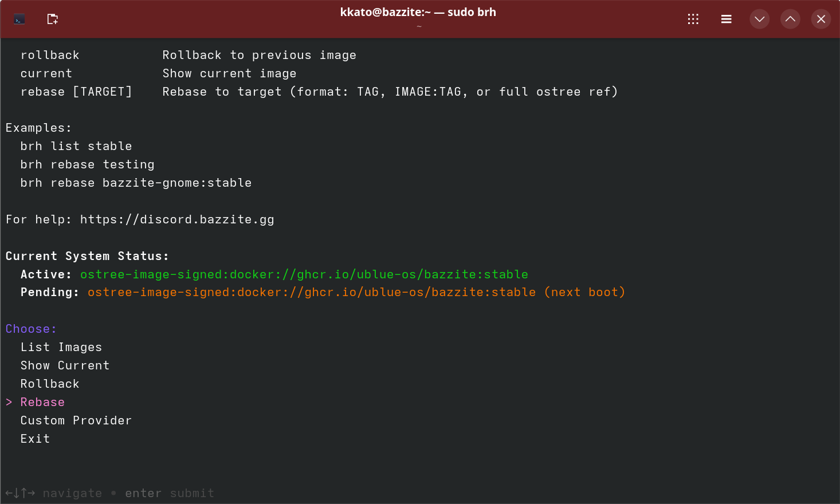This screenshot has width=840, height=504.
Task: Confirm the highlighted Rebase option
Action: pos(42,401)
